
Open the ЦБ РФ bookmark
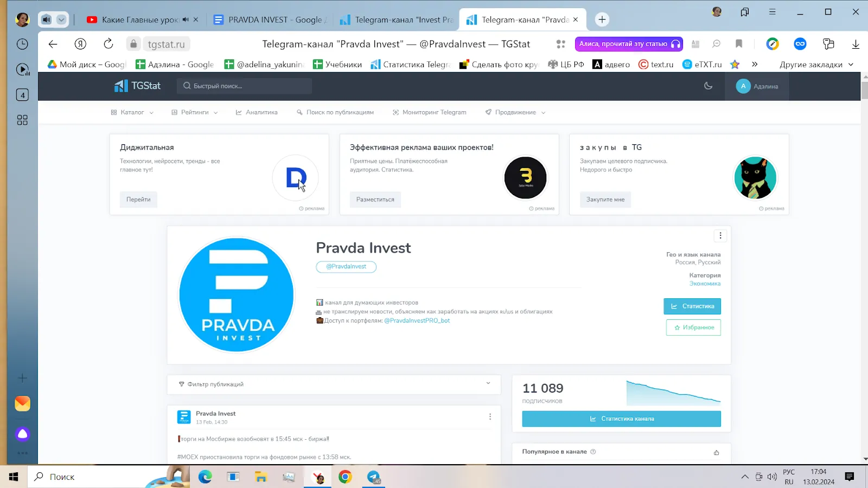pos(566,65)
